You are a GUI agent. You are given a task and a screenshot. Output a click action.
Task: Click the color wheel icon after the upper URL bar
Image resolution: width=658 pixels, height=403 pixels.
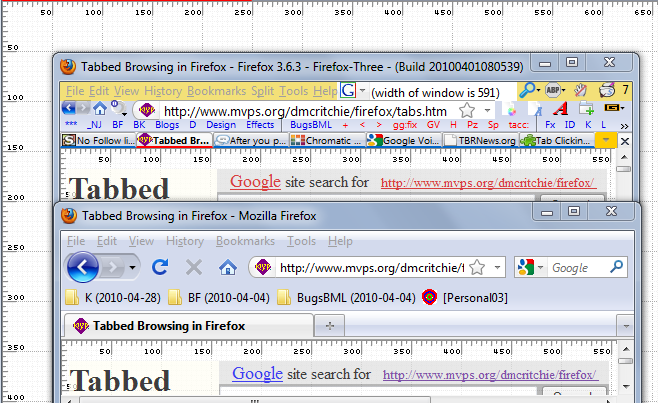(511, 110)
